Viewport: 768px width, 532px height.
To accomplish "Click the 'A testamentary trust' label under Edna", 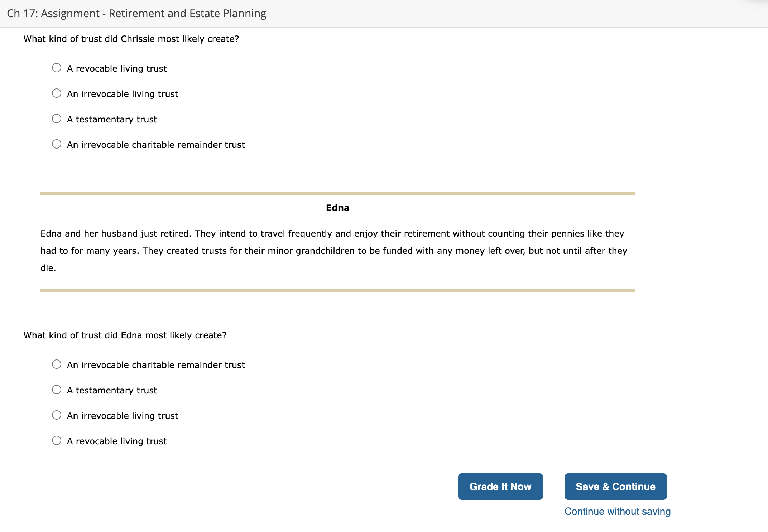I will 112,390.
